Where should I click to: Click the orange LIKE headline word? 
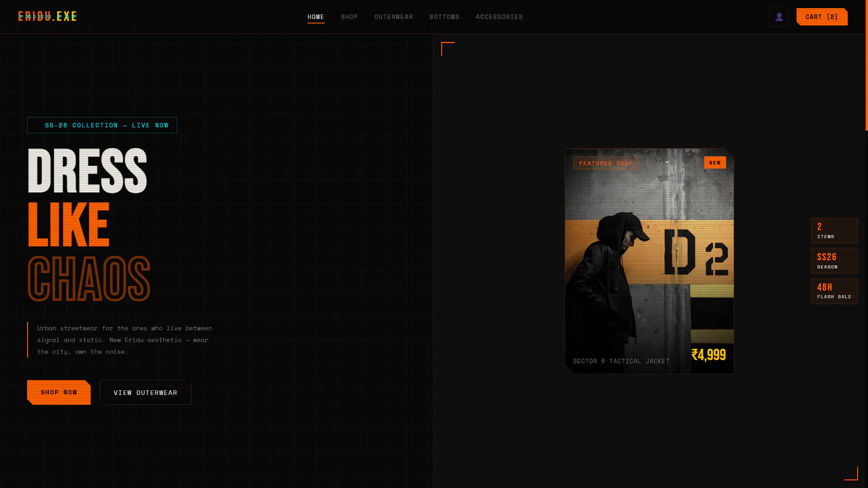pyautogui.click(x=68, y=225)
